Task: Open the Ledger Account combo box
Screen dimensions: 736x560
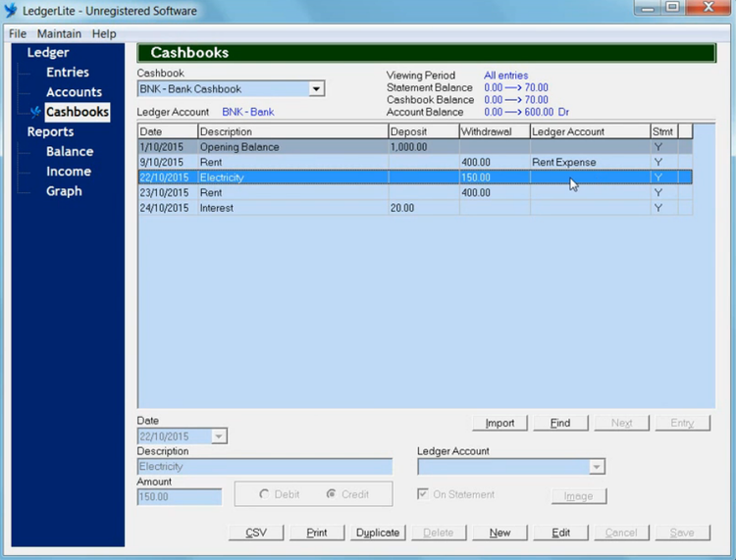Action: [x=596, y=467]
